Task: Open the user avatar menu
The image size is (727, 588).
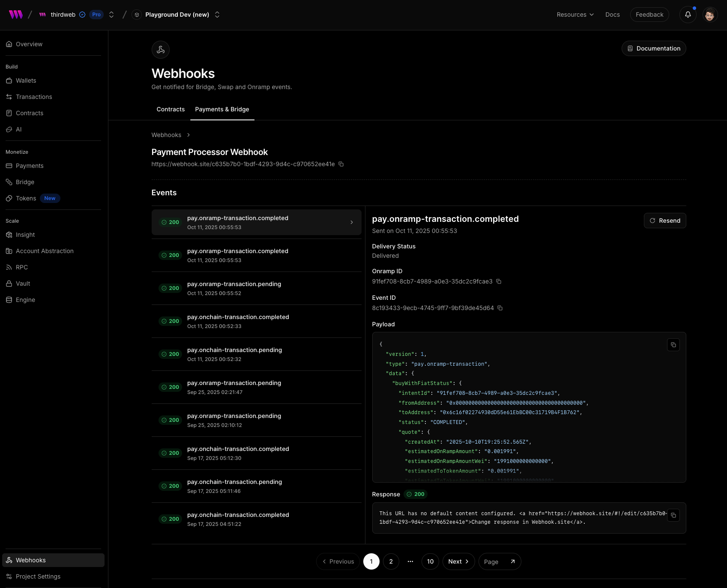Action: click(710, 15)
